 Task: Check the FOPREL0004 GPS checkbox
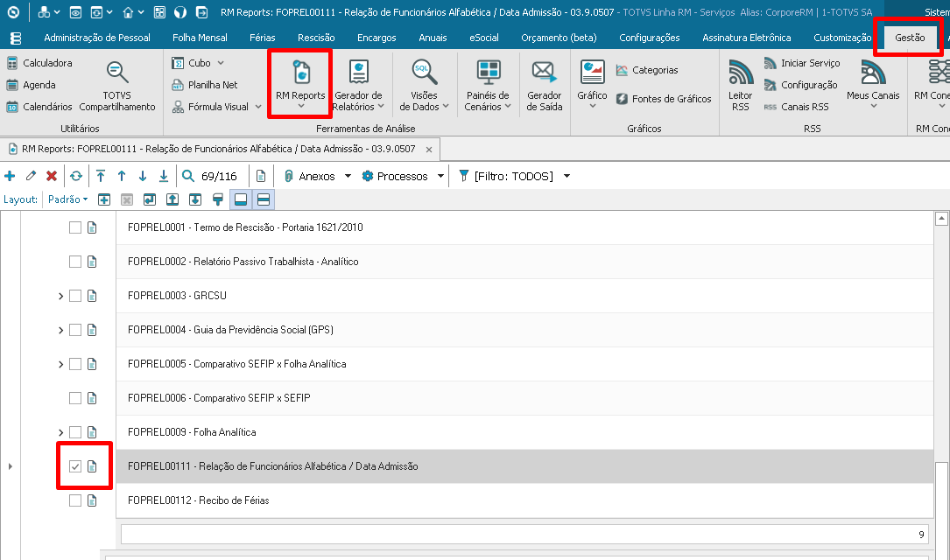click(x=75, y=330)
